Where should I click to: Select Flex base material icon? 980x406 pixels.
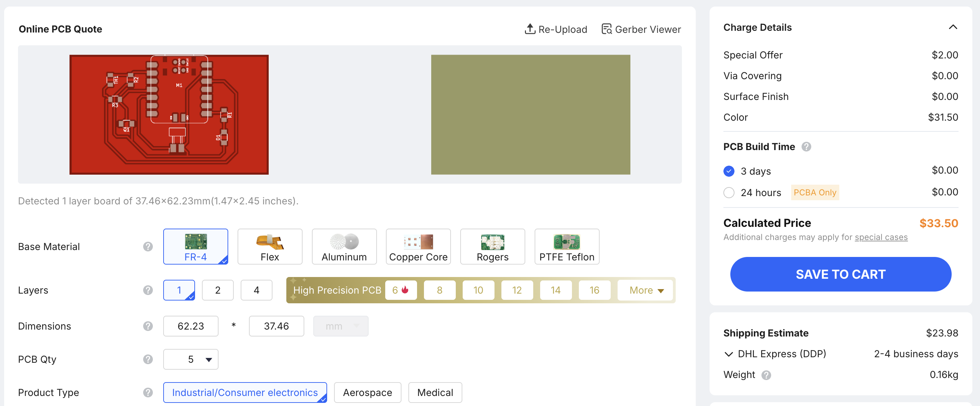coord(269,241)
